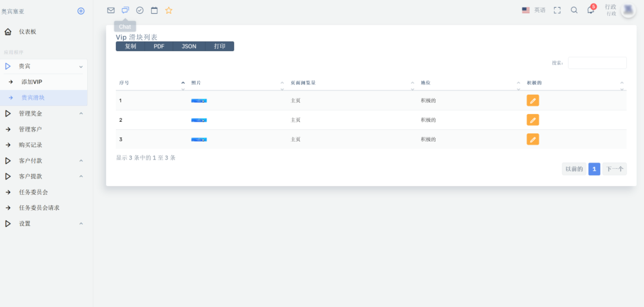Open the mail envelope icon
Image resolution: width=644 pixels, height=307 pixels.
pos(111,10)
